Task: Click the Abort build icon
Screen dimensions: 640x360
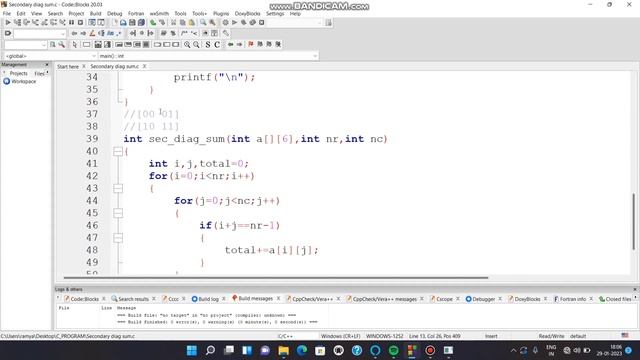Action: (262, 22)
